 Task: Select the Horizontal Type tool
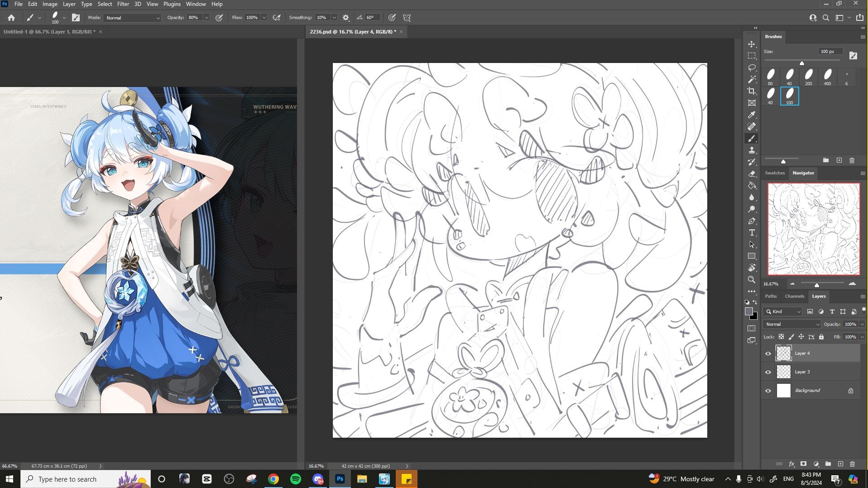752,232
